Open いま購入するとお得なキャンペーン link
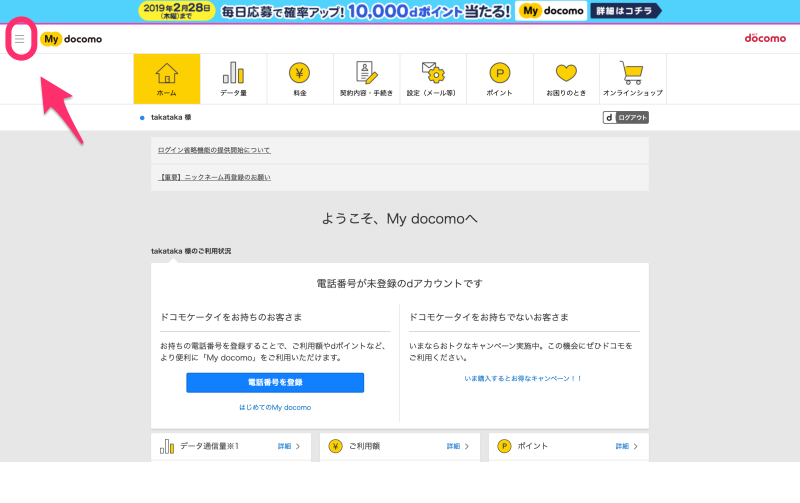This screenshot has height=503, width=800. pyautogui.click(x=523, y=379)
